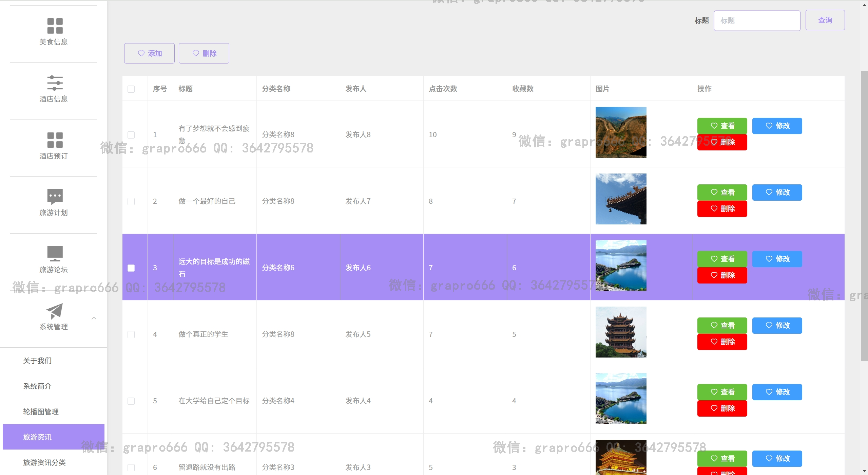Toggle the select-all header checkbox
The image size is (868, 475).
[x=131, y=89]
